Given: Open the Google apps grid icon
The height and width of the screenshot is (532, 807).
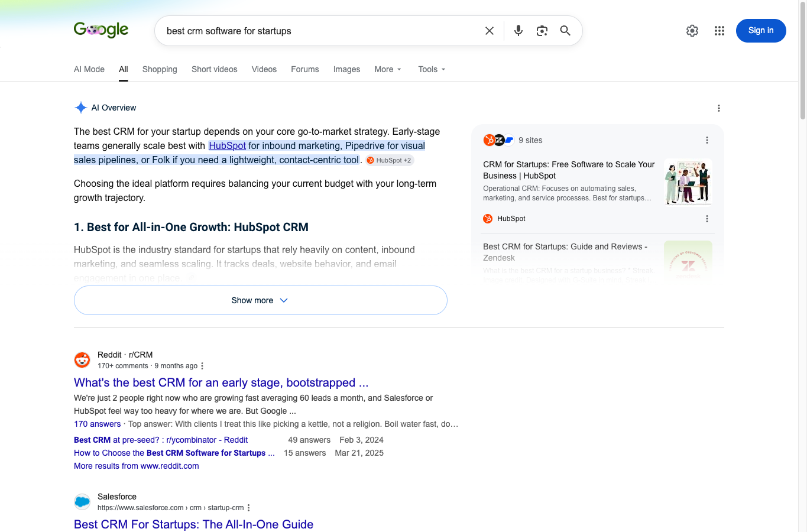Looking at the screenshot, I should pyautogui.click(x=720, y=31).
